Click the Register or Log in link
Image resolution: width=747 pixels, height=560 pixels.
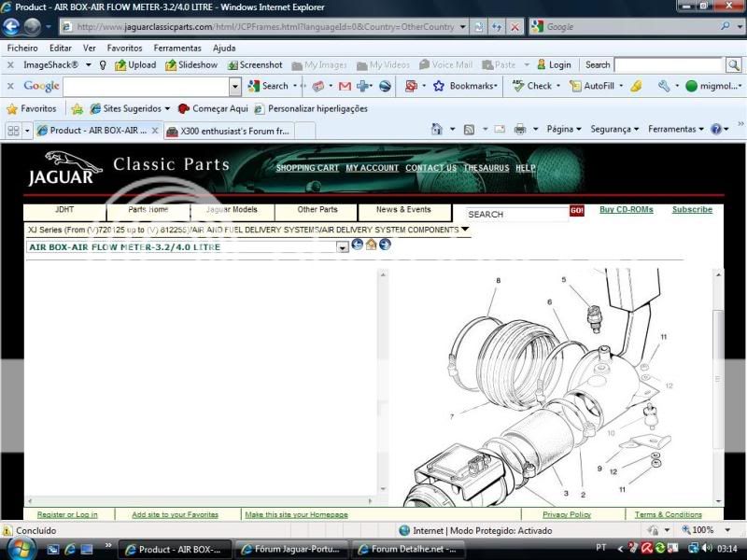66,513
